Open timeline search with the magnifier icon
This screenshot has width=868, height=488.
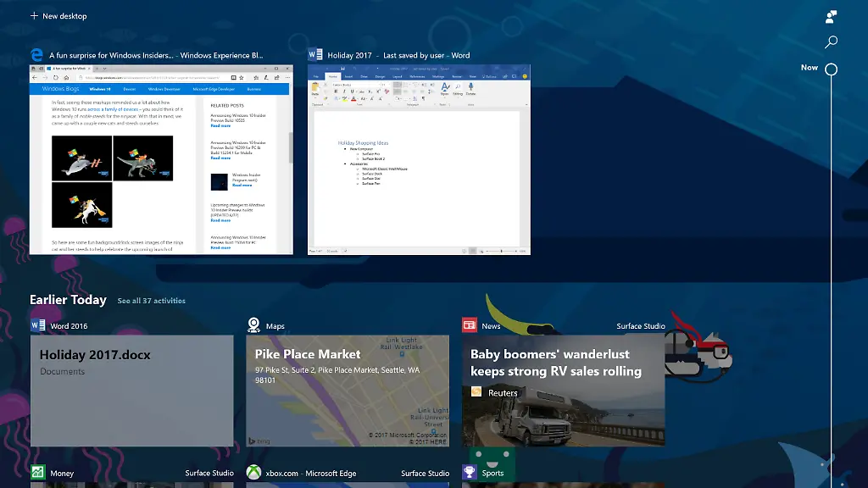[831, 41]
